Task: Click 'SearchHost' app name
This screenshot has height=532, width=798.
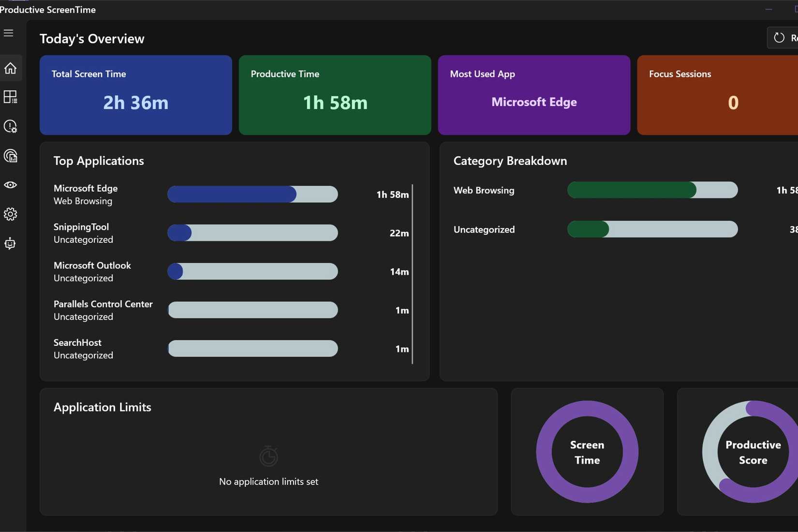Action: [77, 342]
